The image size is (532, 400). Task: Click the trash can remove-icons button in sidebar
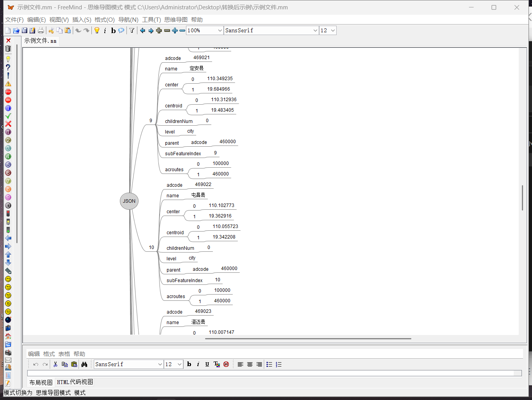(8, 49)
